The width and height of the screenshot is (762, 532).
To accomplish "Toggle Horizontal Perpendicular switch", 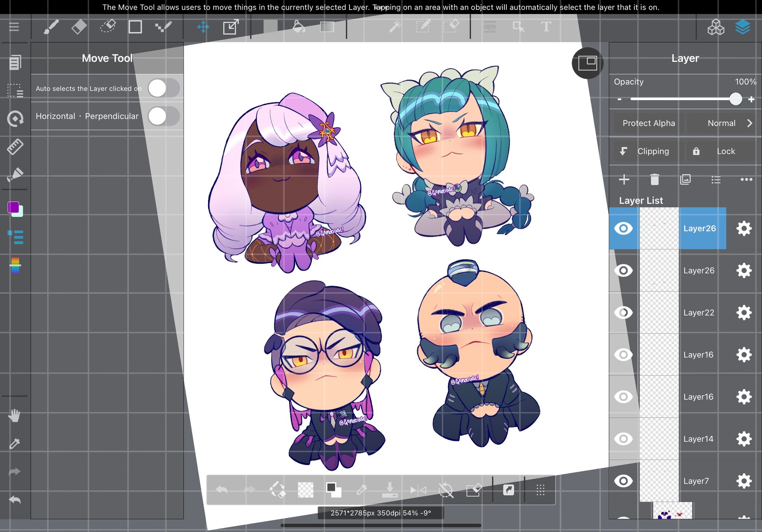I will tap(163, 116).
